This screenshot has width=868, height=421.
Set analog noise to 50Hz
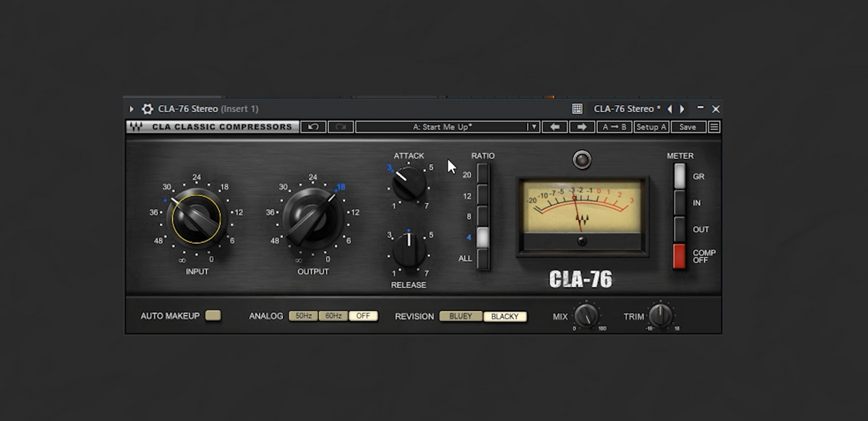[304, 316]
